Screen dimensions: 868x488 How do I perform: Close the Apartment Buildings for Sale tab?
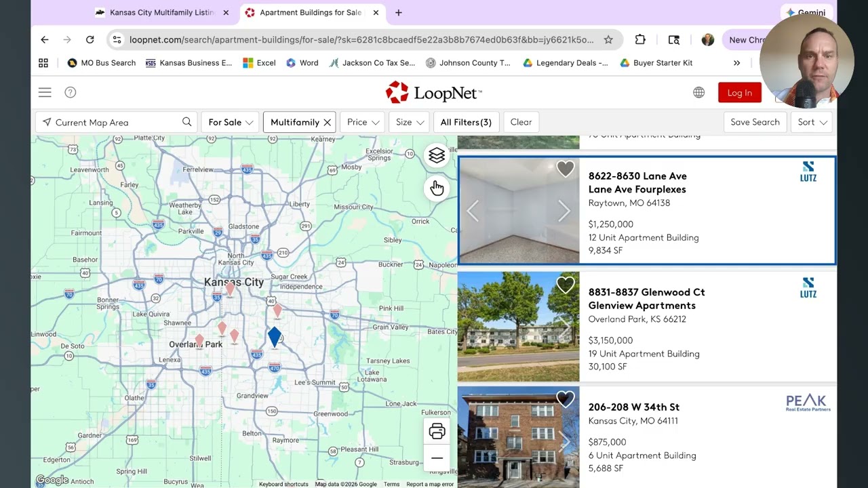tap(376, 12)
